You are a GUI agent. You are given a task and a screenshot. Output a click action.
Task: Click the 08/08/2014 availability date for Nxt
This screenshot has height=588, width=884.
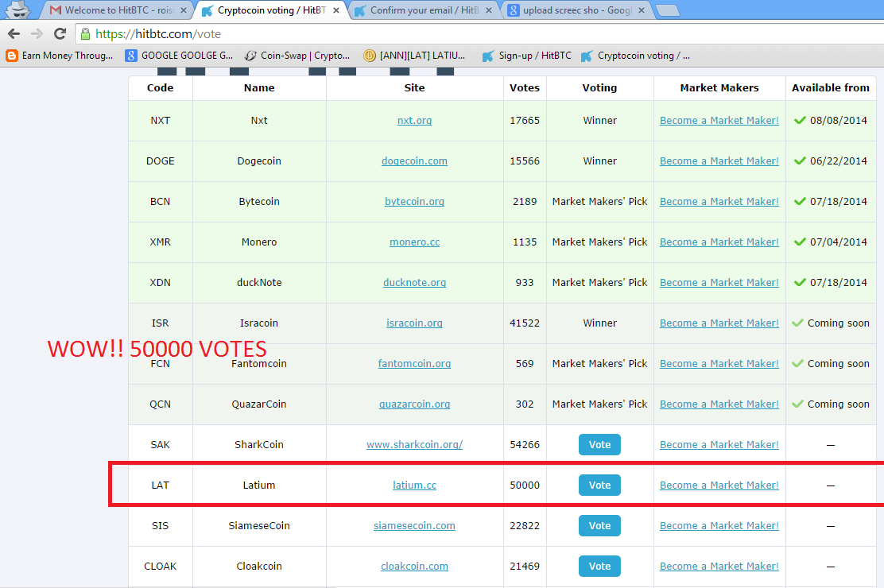click(x=839, y=120)
